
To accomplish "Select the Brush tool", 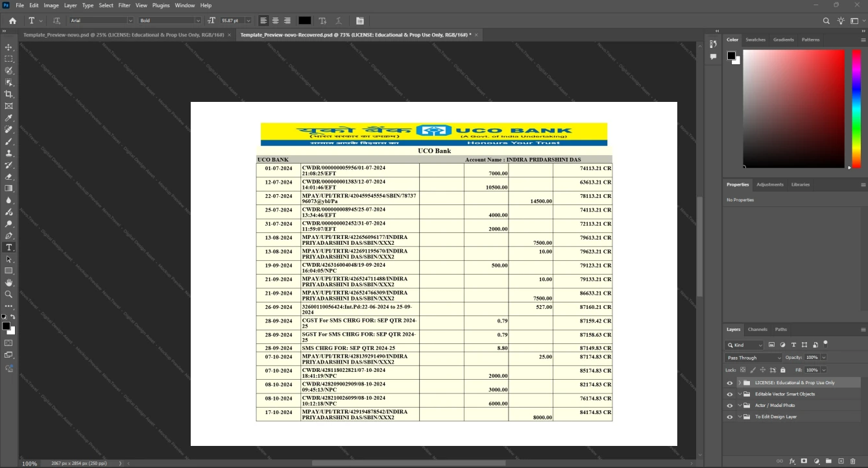I will (8, 142).
